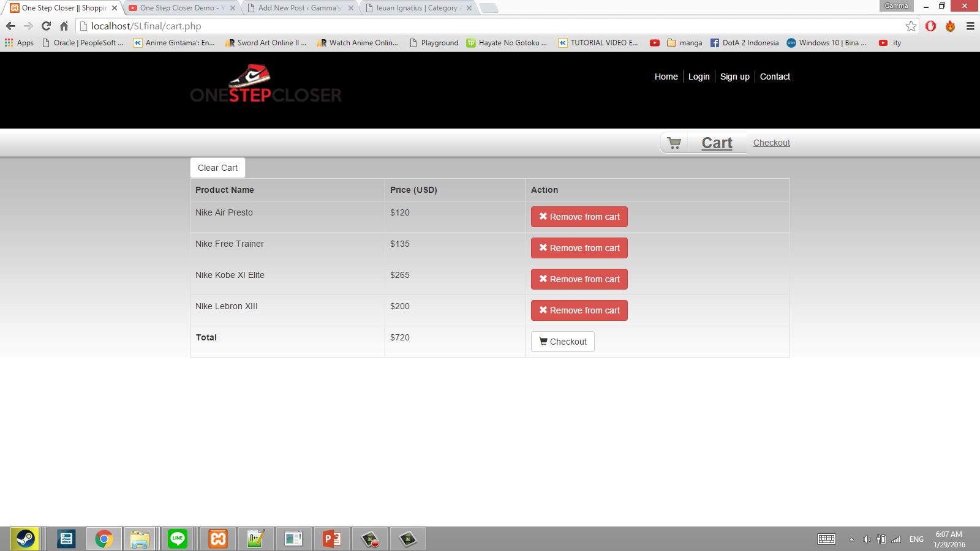Open the Apps bookmarks shortcut
The width and height of the screenshot is (980, 551).
(x=20, y=43)
